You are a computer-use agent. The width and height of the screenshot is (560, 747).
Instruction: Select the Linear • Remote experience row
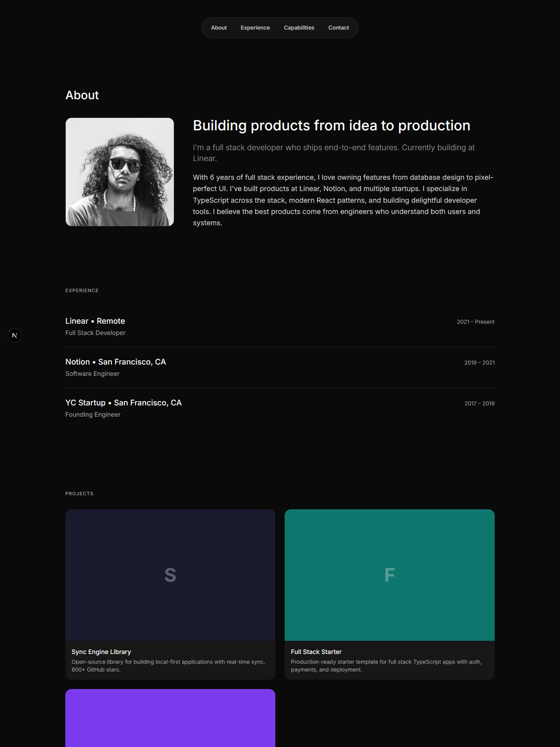tap(280, 326)
